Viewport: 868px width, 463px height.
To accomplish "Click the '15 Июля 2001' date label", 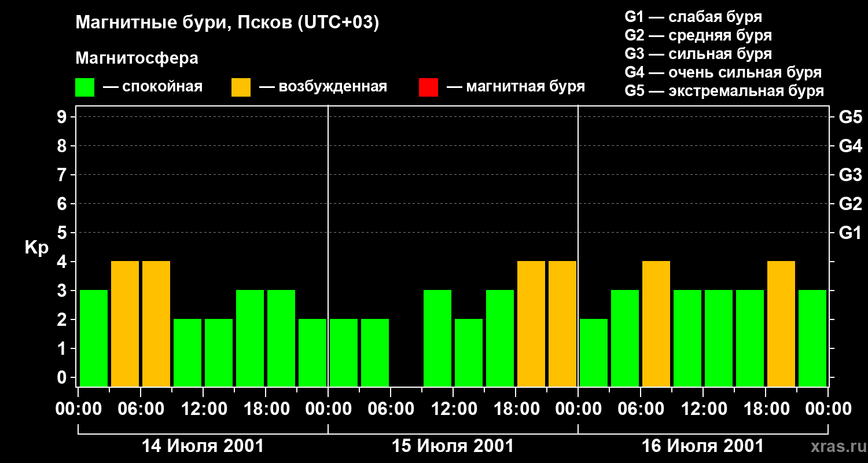I will pos(453,446).
